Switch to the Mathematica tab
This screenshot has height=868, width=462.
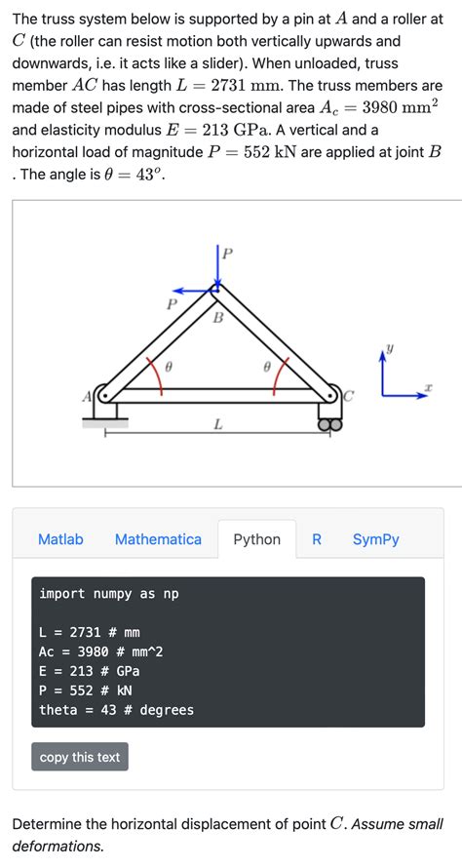click(x=158, y=539)
